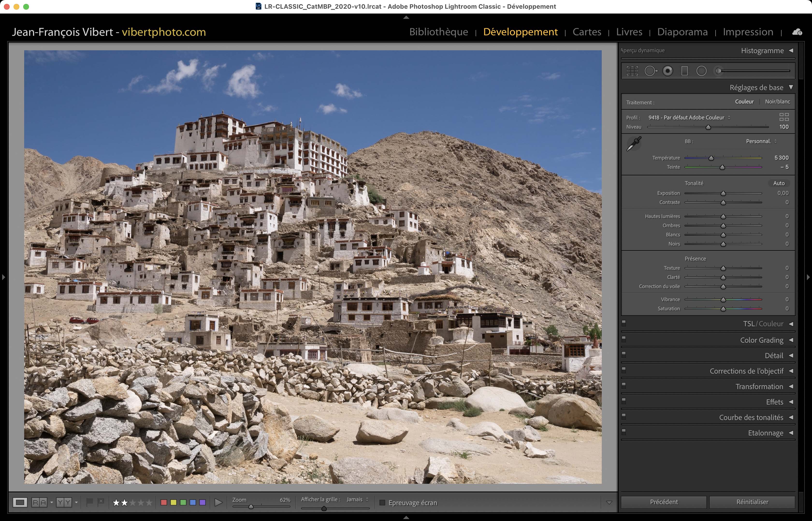Select the Red Eye Correction tool
This screenshot has width=812, height=521.
[667, 71]
